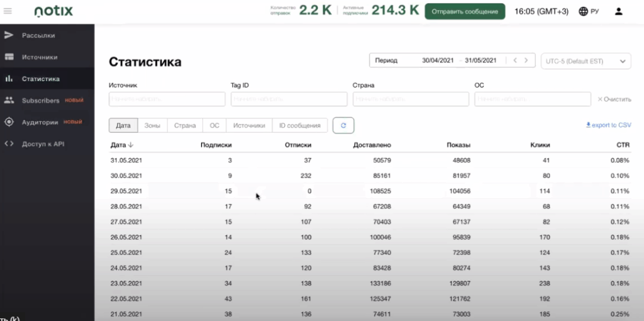Sort by Подписки column header
644x321 pixels.
pos(216,145)
